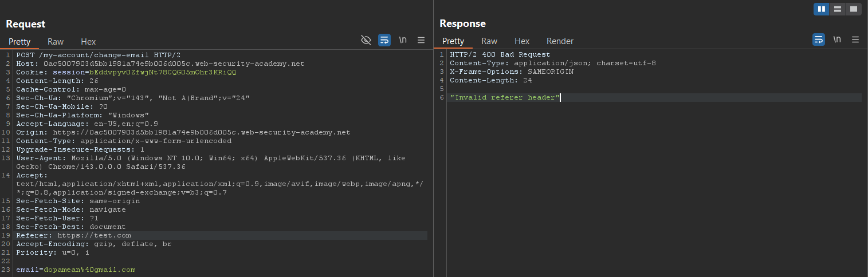This screenshot has height=277, width=868.
Task: Click the session cookie value
Action: point(162,73)
